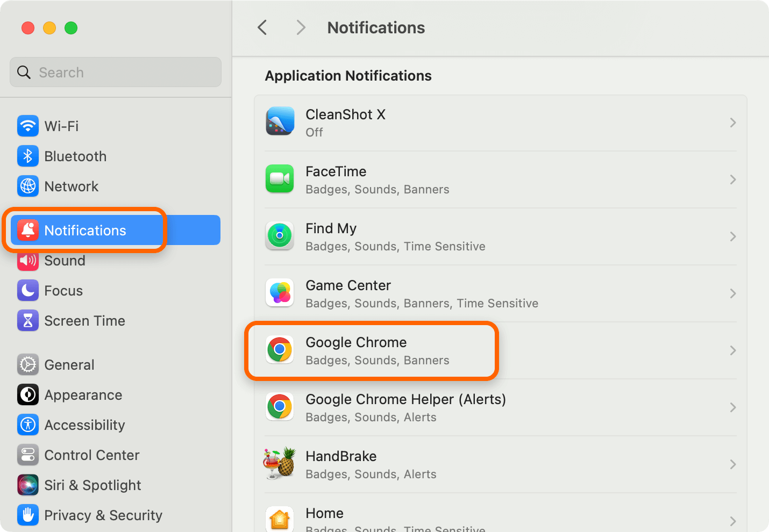
Task: Click the Focus moon icon
Action: [x=28, y=291]
